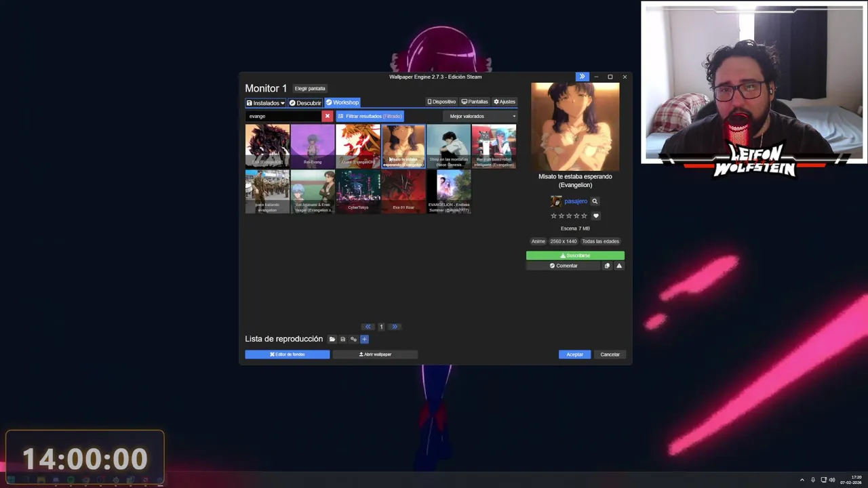Viewport: 868px width, 488px height.
Task: Configure playlist settings gears icon
Action: coord(353,339)
